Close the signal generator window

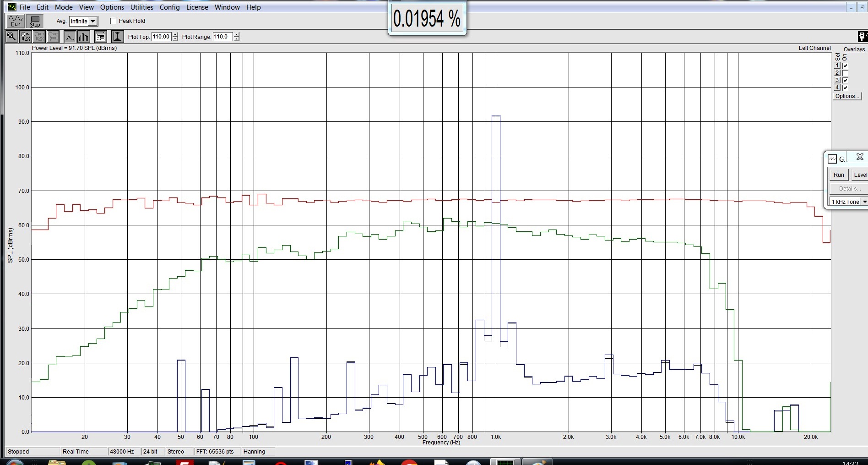click(x=860, y=157)
